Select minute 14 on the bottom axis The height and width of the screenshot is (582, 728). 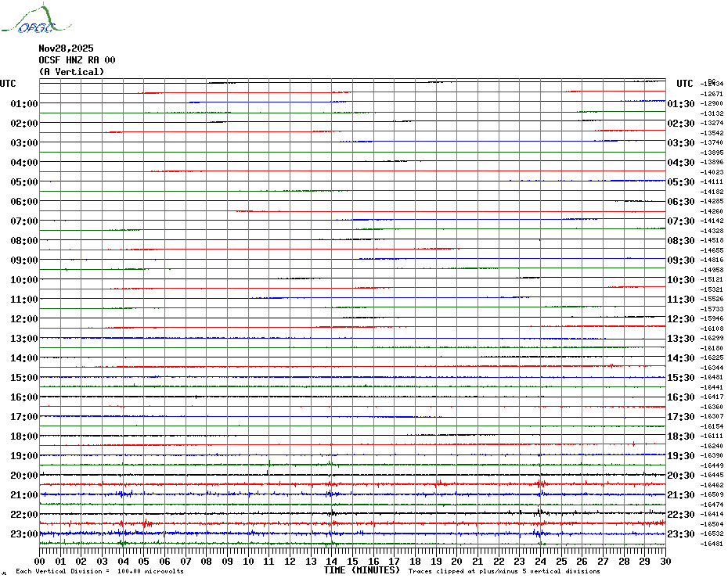[x=332, y=561]
